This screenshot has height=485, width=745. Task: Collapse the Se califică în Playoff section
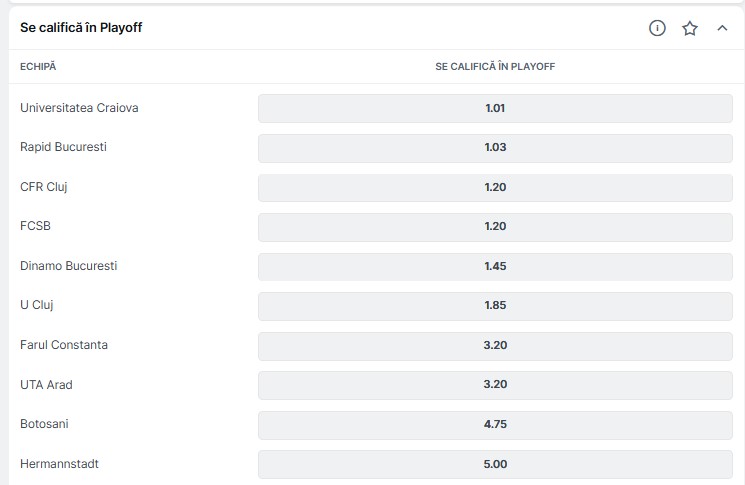coord(722,28)
